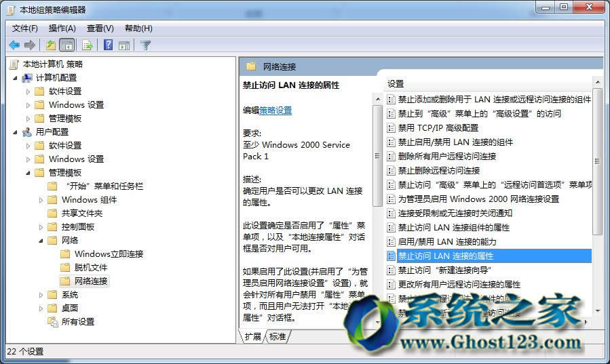610x364 pixels.
Task: Collapse 管理模板 under 用户配置
Action: point(28,173)
